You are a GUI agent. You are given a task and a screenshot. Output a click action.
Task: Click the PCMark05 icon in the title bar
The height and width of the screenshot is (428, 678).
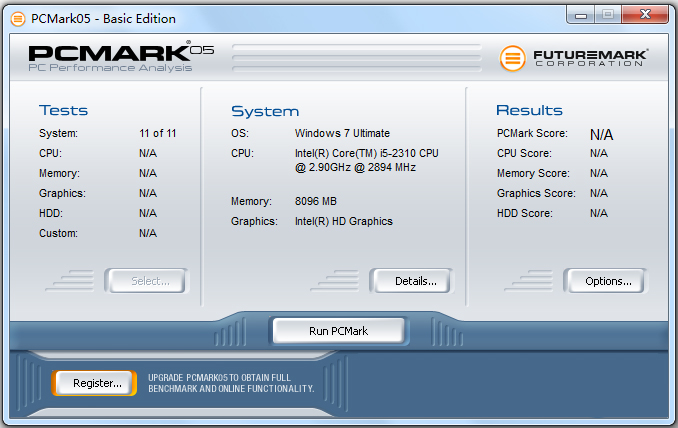click(x=17, y=18)
